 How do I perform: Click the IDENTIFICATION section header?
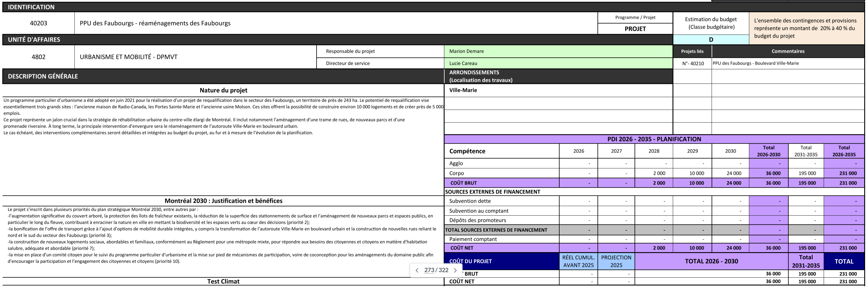(x=31, y=7)
